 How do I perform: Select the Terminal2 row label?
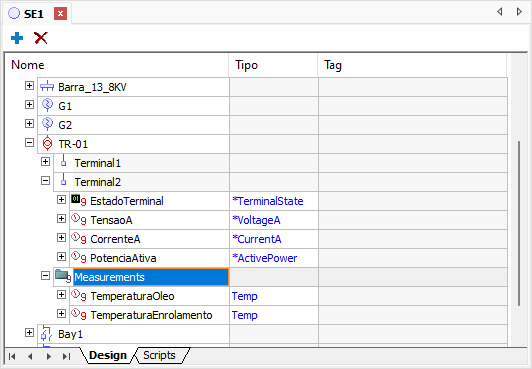coord(98,182)
